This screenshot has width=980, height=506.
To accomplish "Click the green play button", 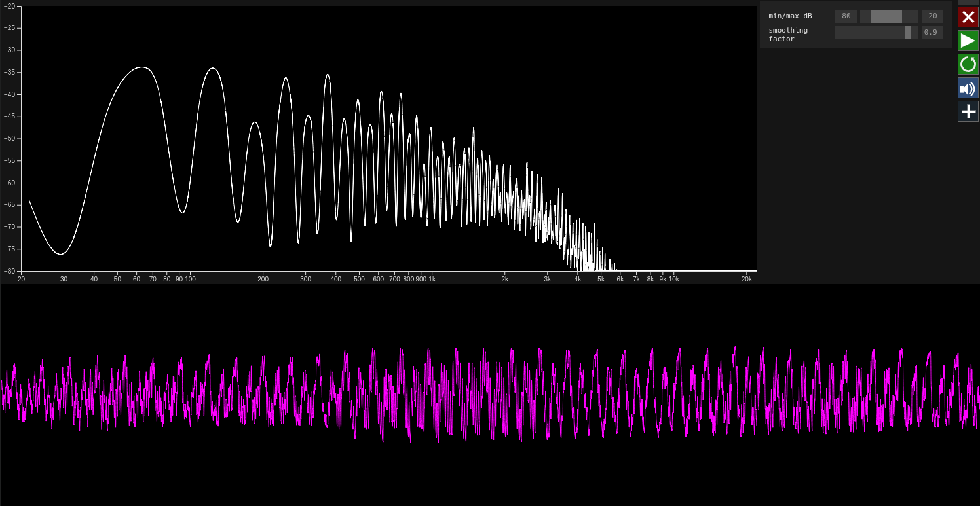I will point(968,41).
